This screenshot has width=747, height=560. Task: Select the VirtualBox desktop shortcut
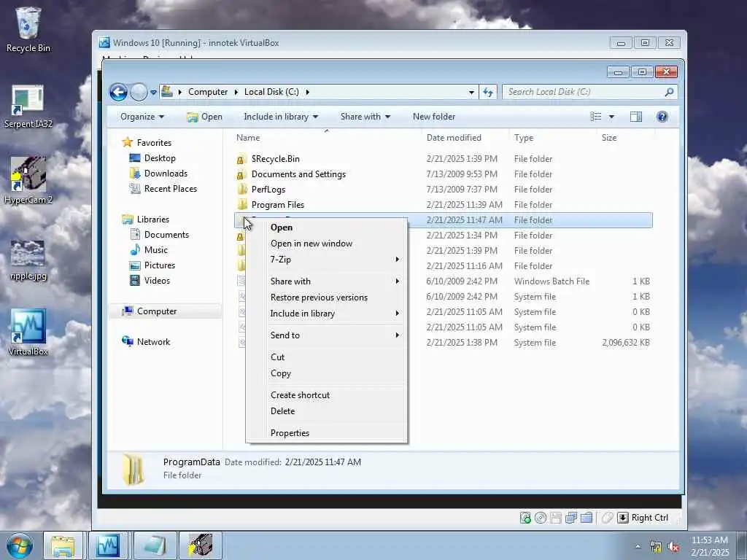(28, 332)
